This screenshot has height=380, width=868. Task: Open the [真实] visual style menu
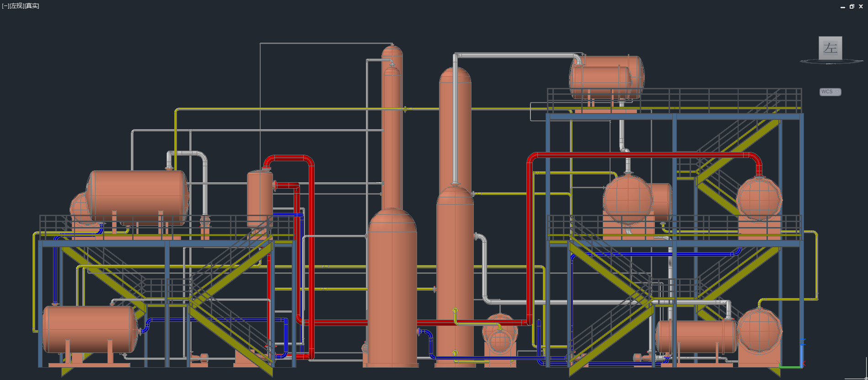point(32,6)
